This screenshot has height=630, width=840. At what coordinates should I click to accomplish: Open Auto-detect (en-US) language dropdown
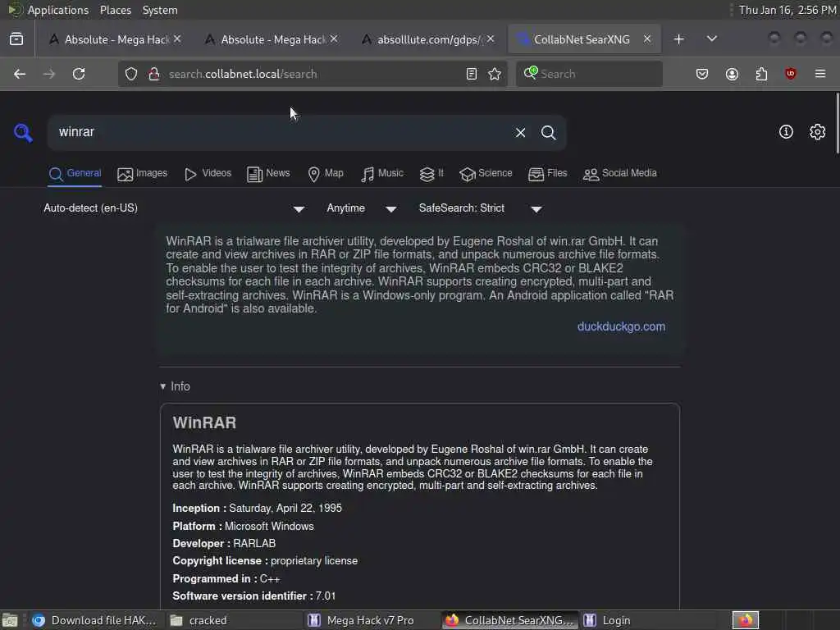174,208
